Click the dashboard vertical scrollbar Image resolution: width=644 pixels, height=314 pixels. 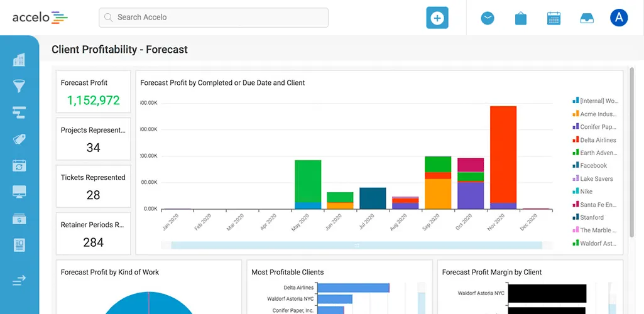(632, 152)
